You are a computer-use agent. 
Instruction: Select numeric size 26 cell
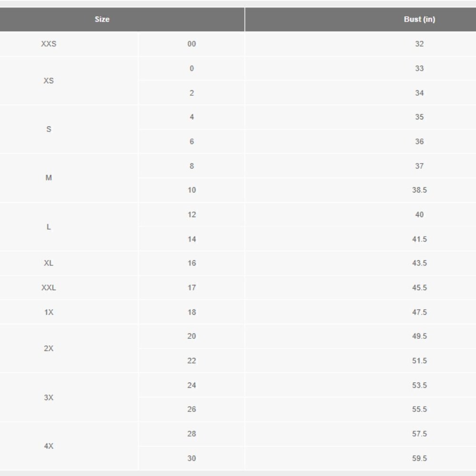[x=192, y=409]
